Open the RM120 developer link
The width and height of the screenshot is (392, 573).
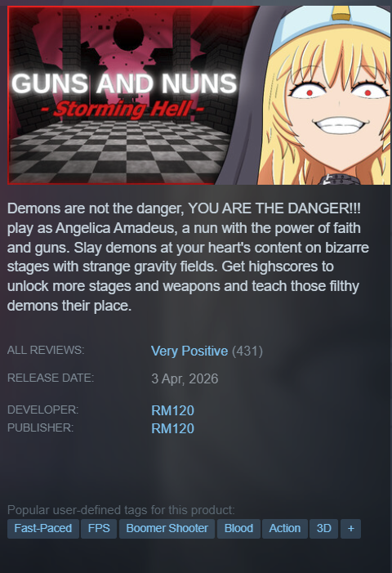172,410
